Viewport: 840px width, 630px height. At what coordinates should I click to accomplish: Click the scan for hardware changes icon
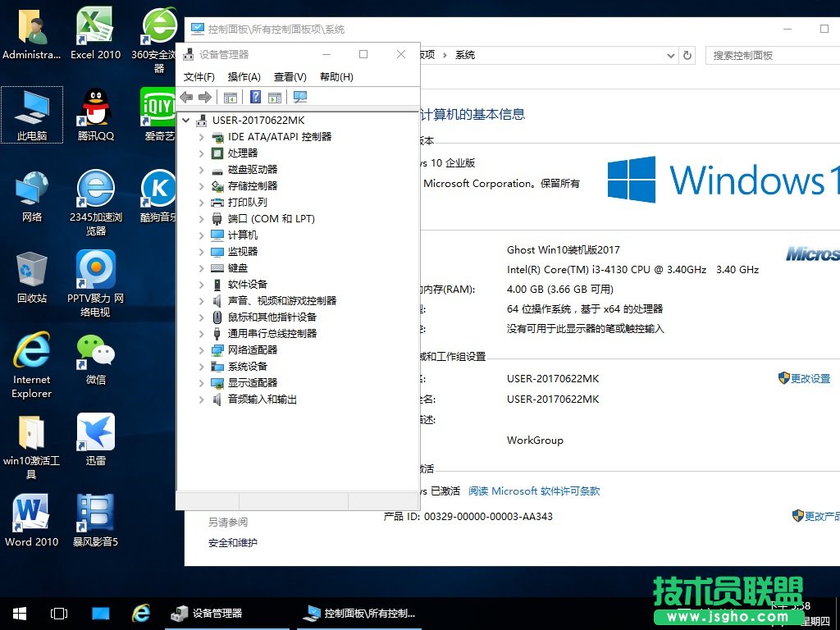click(300, 97)
